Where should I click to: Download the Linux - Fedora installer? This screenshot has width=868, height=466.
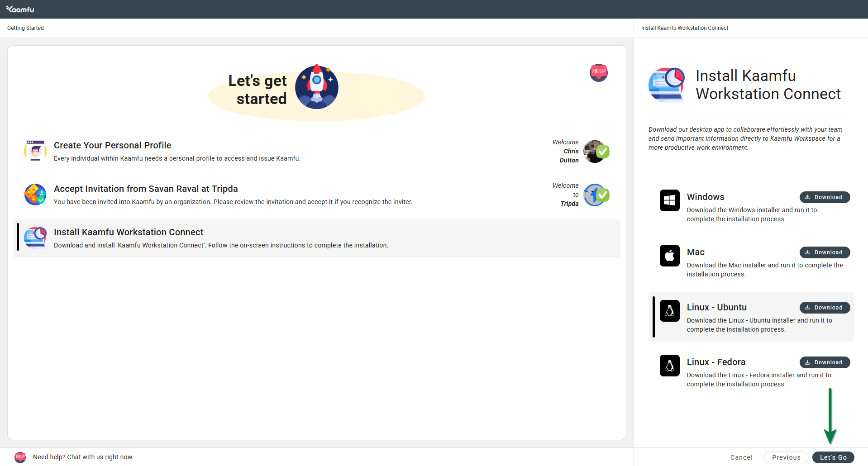(824, 362)
